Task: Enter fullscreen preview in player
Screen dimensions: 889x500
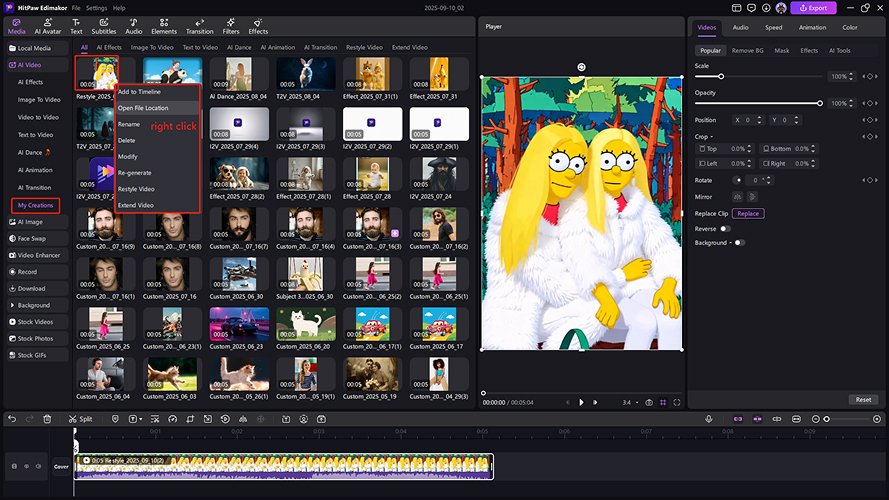Action: click(x=676, y=402)
